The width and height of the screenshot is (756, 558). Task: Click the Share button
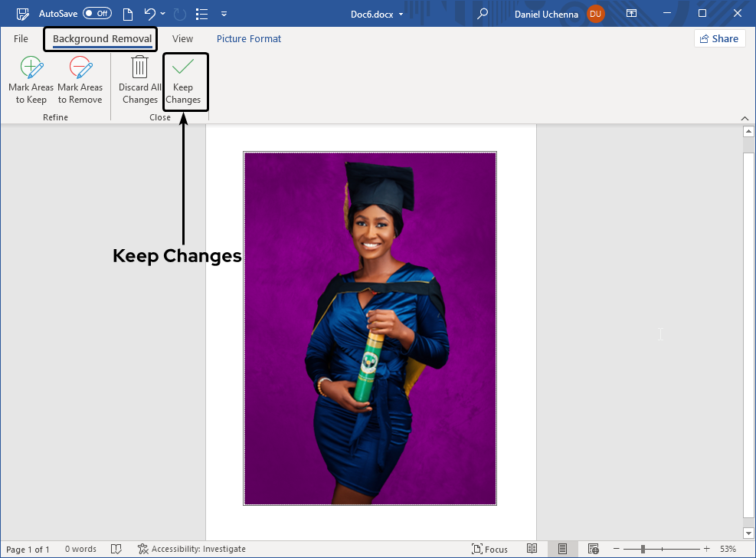pyautogui.click(x=719, y=38)
